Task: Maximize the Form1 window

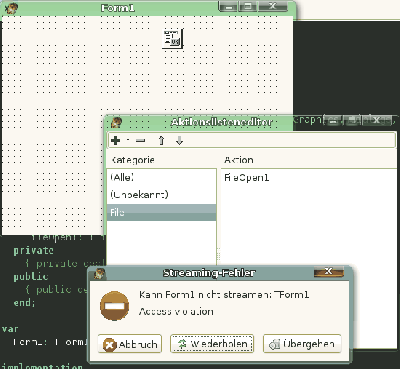Action: click(248, 6)
